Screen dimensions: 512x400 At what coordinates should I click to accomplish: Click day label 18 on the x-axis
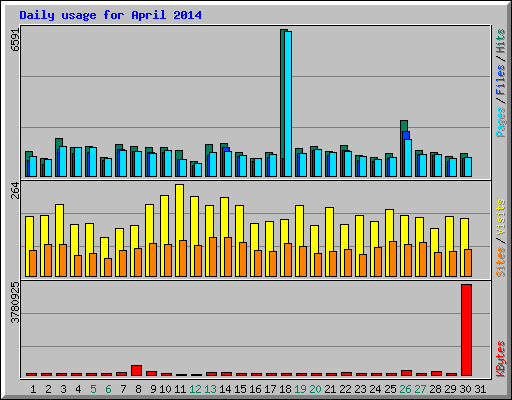[x=285, y=389]
